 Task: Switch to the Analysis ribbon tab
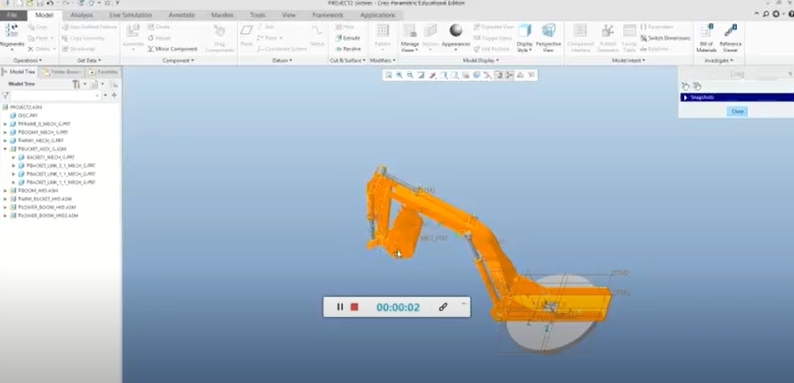[82, 15]
